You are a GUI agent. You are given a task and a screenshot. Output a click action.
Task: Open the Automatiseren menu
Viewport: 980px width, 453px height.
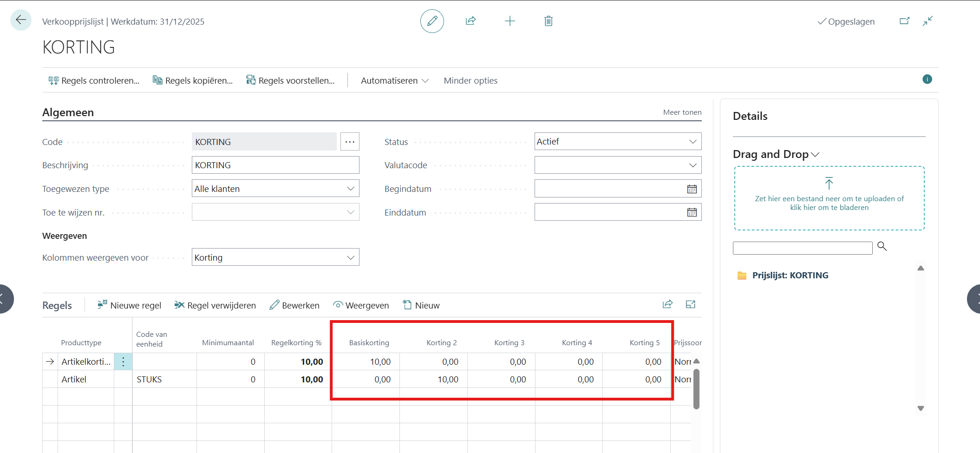click(394, 81)
